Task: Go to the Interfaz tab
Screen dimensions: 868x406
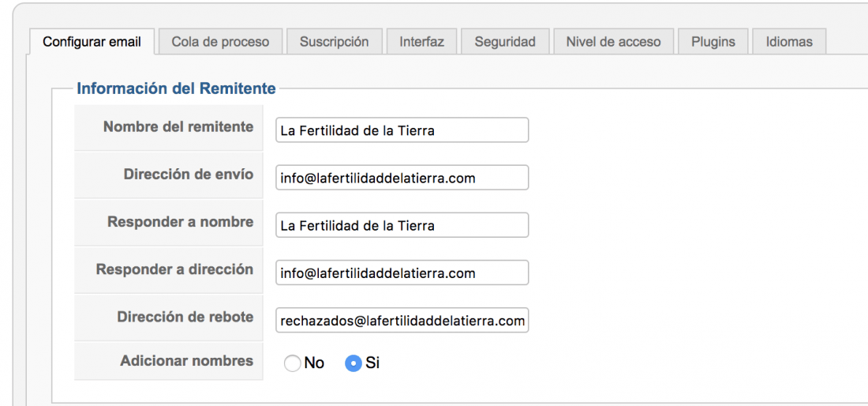Action: pos(422,42)
